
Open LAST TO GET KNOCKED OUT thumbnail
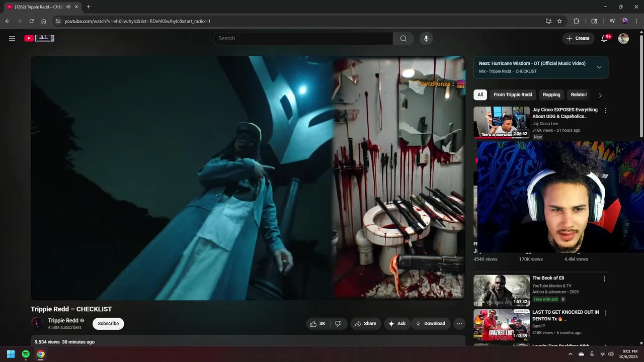502,324
